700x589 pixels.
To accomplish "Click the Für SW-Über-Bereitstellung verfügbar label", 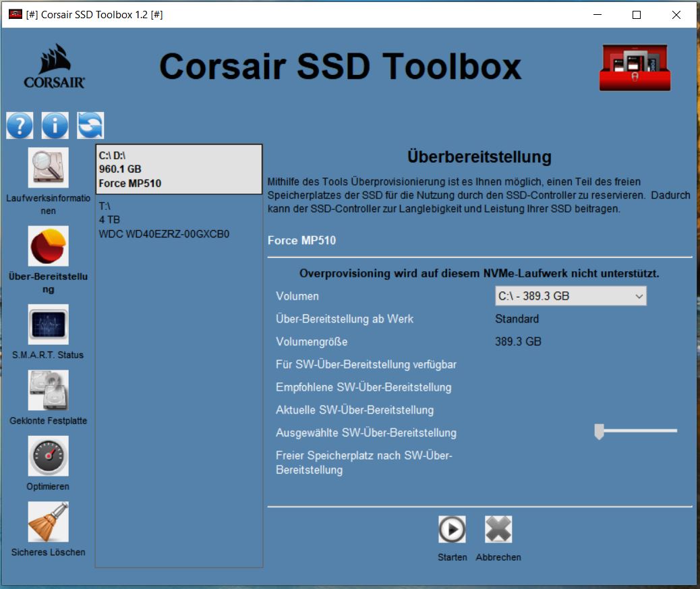I will click(366, 364).
